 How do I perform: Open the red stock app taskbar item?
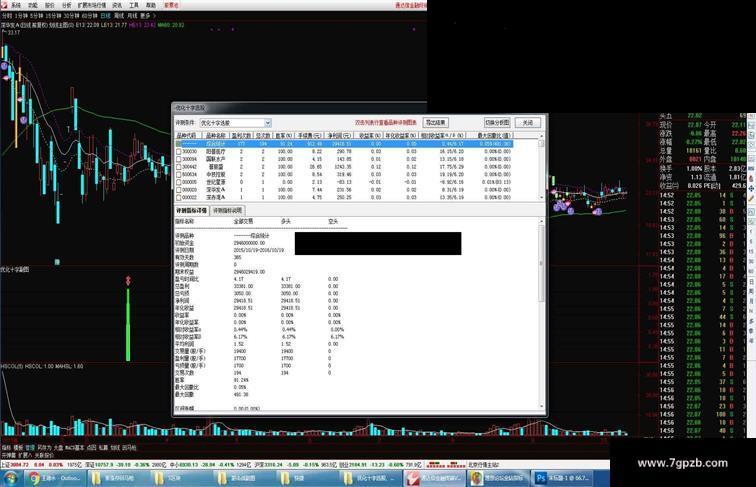coord(434,478)
